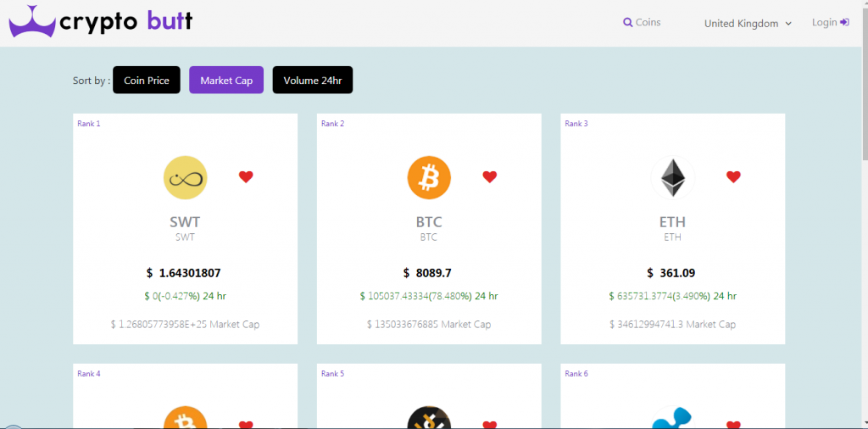868x429 pixels.
Task: Toggle the heart on the Rank 4 card
Action: pos(246,425)
